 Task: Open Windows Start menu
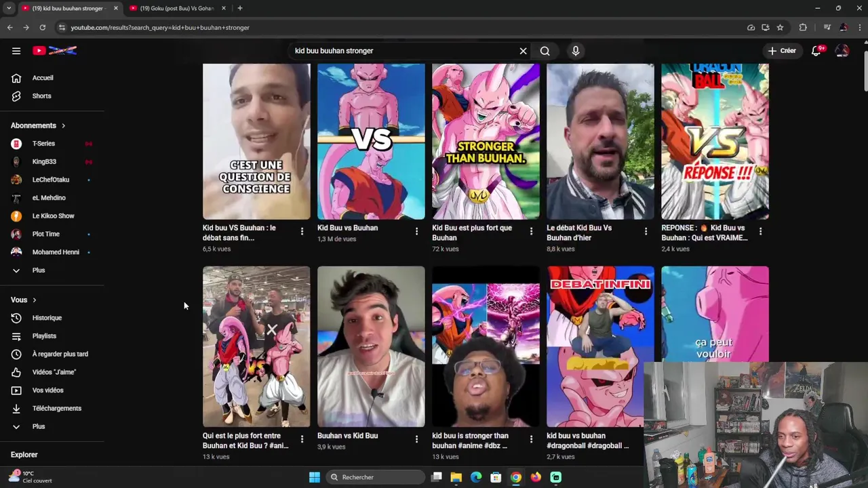pos(315,477)
